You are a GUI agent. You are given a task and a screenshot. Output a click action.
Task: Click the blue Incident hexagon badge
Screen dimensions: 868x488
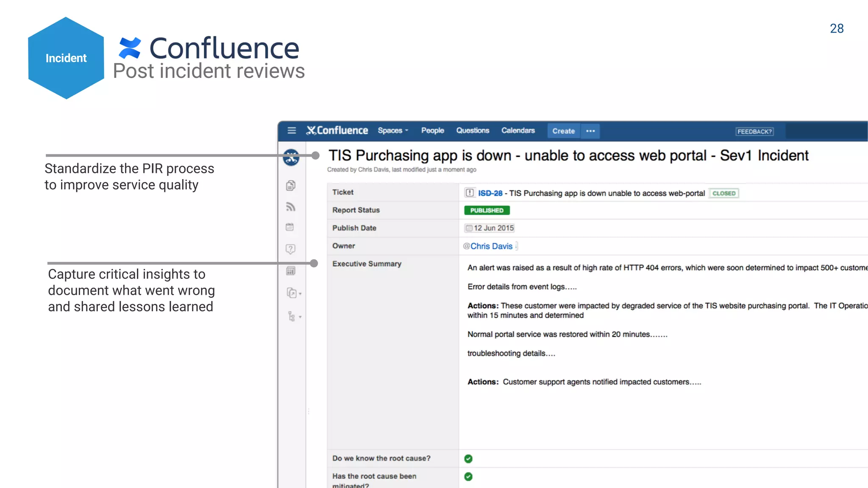click(x=66, y=58)
